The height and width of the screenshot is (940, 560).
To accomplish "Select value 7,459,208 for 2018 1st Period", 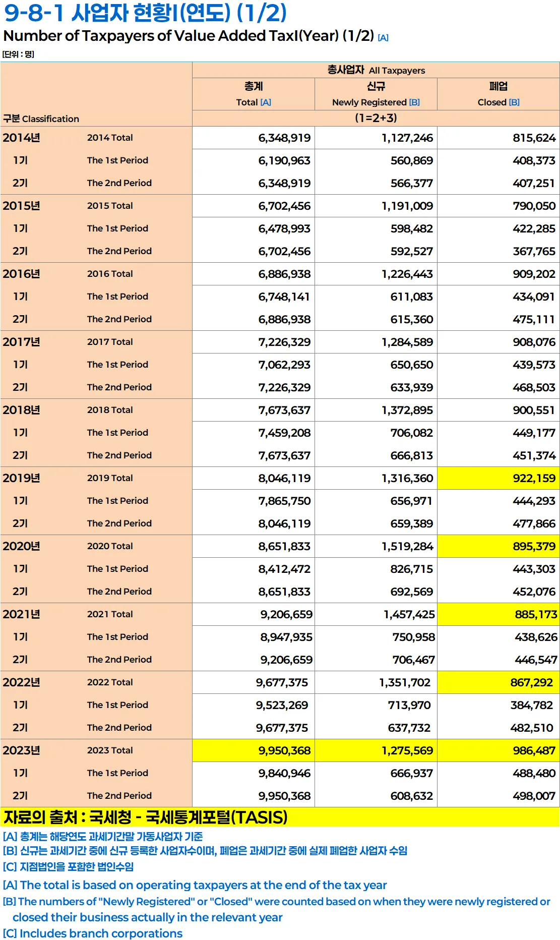I will click(x=284, y=433).
